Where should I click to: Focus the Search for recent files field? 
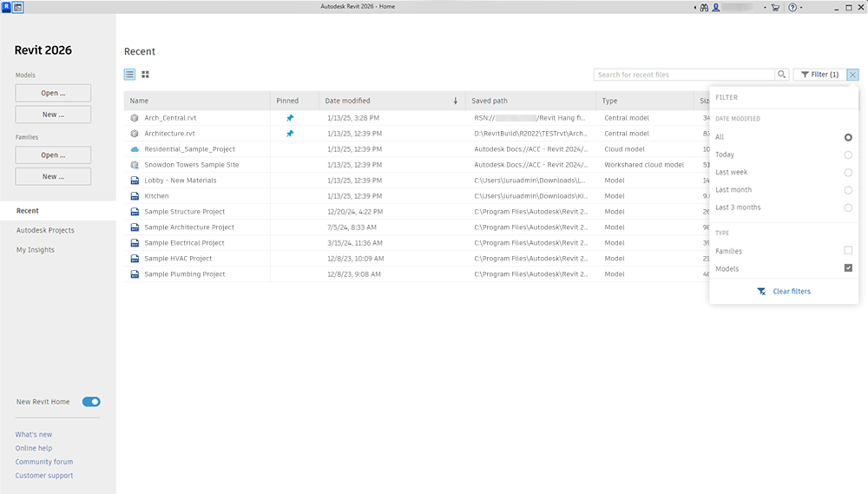point(684,75)
